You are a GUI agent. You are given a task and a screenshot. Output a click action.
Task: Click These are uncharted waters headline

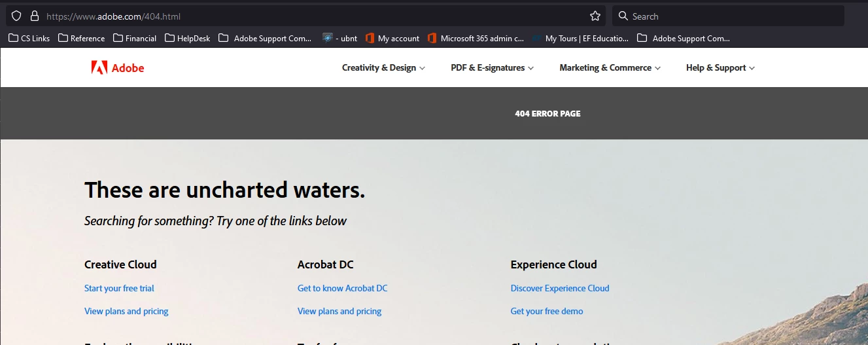tap(225, 190)
